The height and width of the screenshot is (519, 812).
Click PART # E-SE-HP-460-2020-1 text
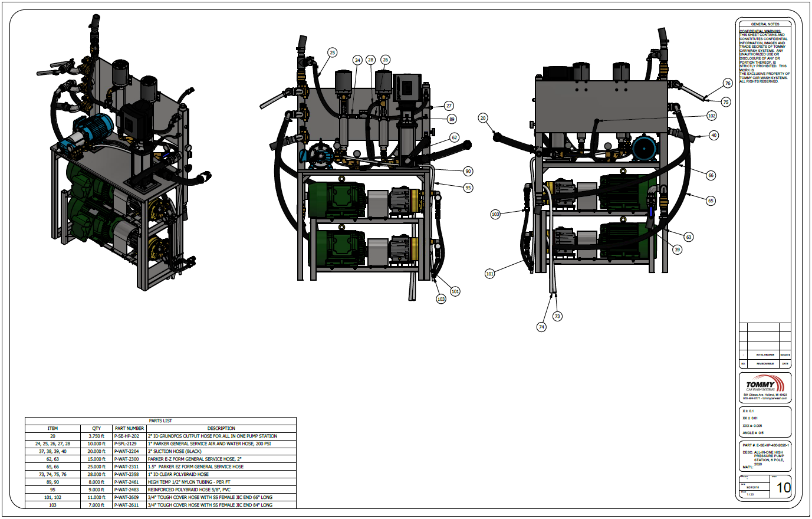[x=765, y=445]
